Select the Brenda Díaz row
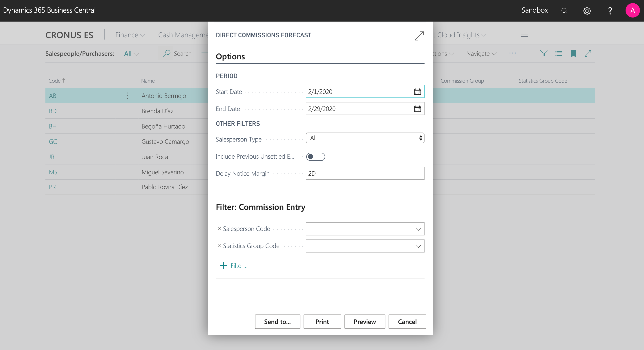Screen dimensions: 644x350 coord(157,111)
